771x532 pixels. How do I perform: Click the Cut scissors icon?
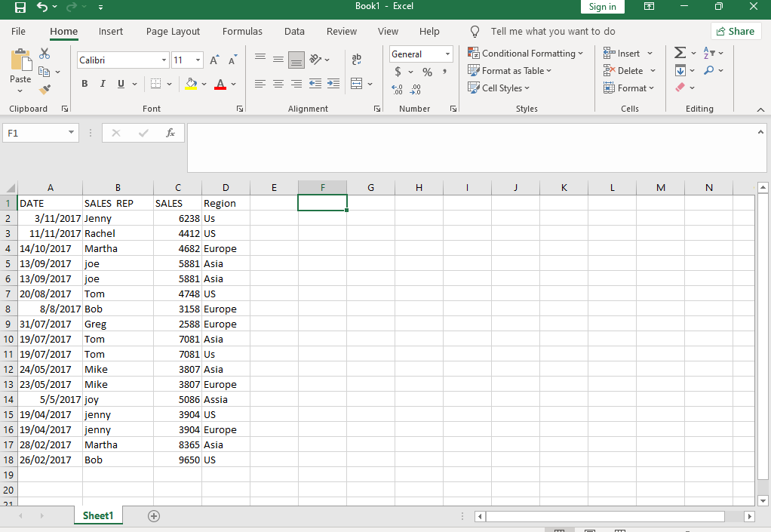(45, 54)
